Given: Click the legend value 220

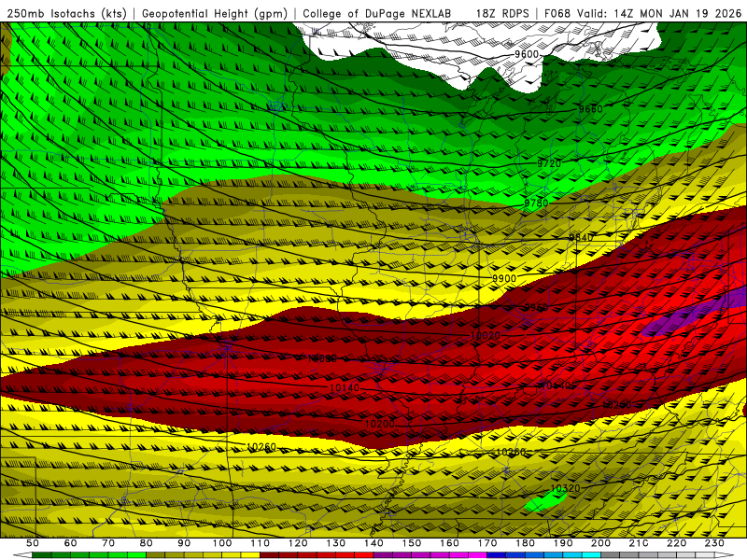Looking at the screenshot, I should click(676, 543).
